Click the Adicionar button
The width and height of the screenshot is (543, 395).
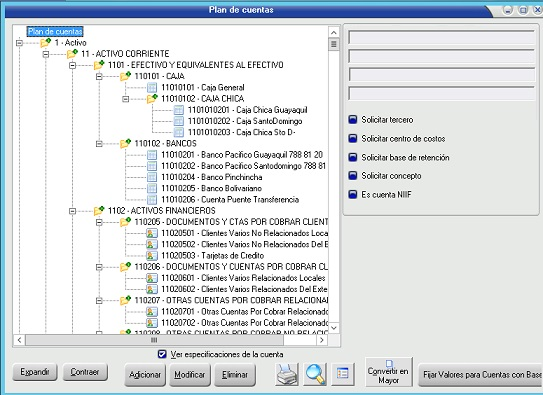pos(145,375)
